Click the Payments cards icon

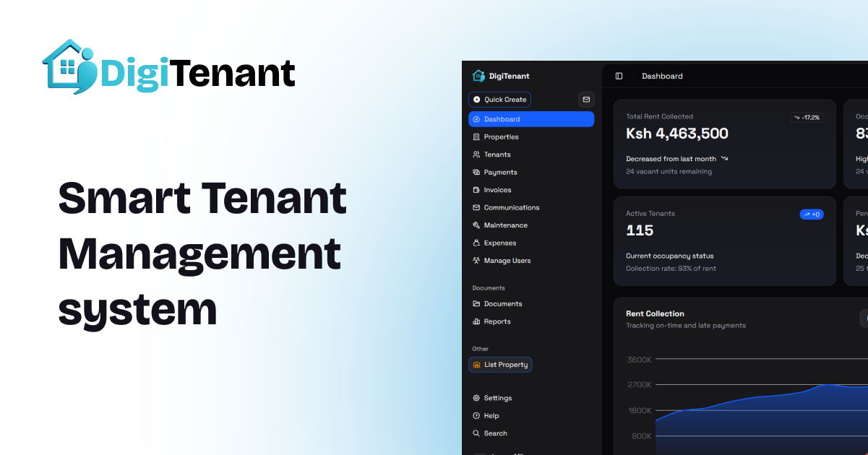(x=476, y=173)
